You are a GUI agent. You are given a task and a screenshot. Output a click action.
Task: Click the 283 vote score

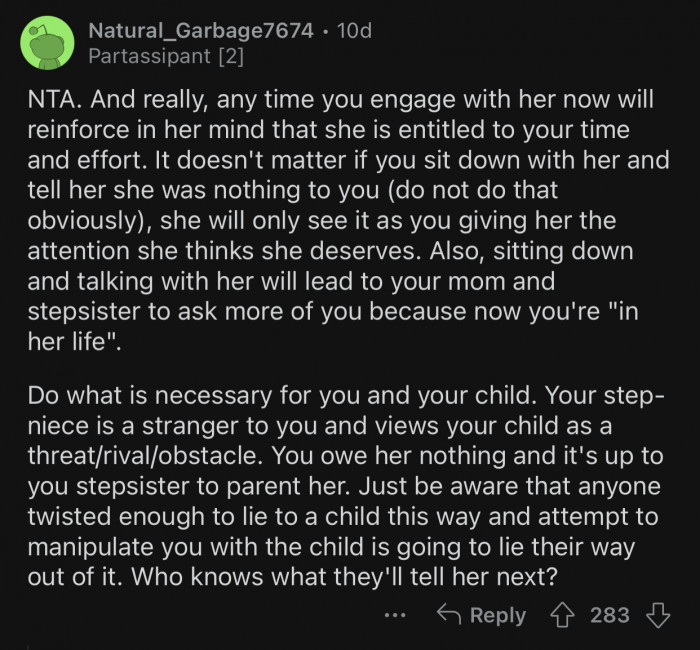610,615
